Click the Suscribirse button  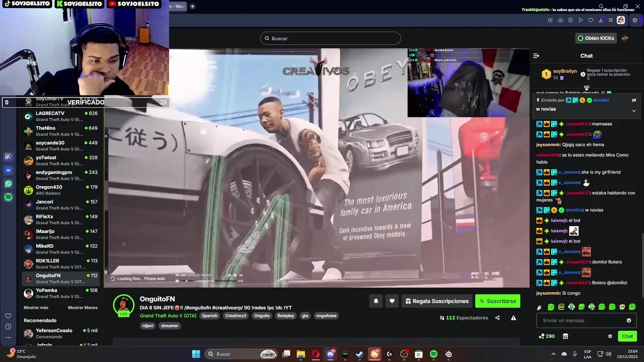498,301
